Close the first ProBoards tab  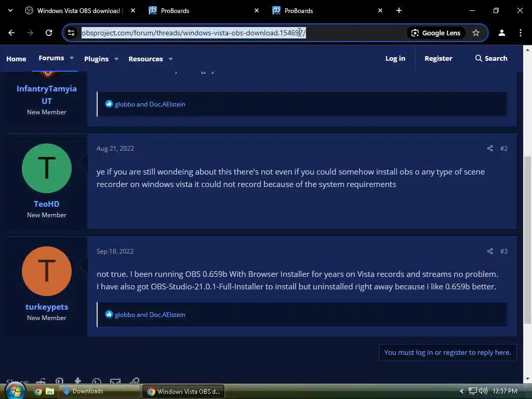tap(257, 10)
